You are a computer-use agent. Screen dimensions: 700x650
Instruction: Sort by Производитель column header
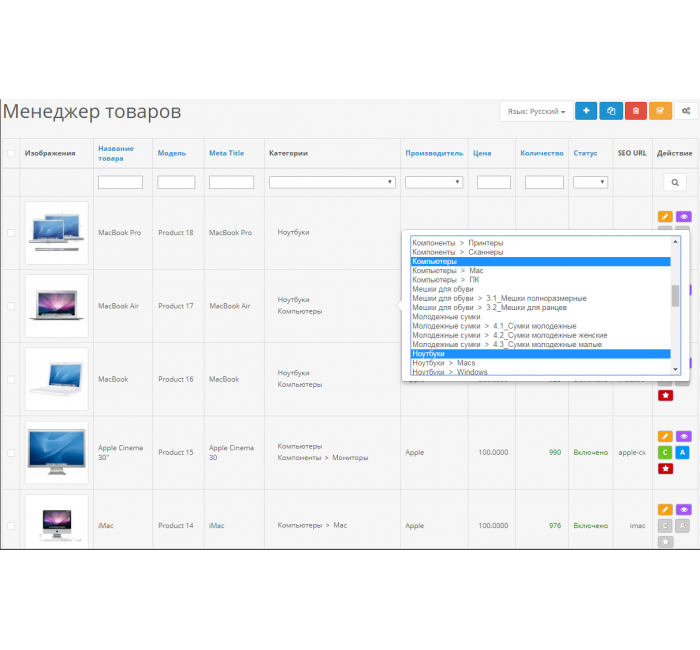(434, 153)
